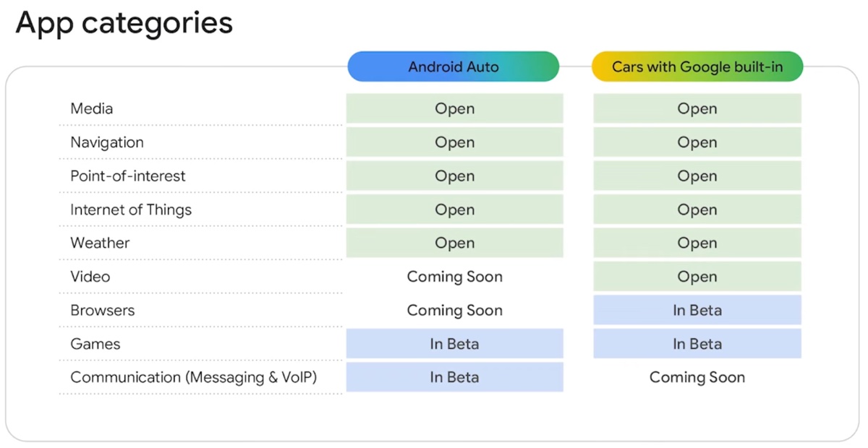Select the Internet of Things label
The height and width of the screenshot is (448, 868).
[131, 210]
